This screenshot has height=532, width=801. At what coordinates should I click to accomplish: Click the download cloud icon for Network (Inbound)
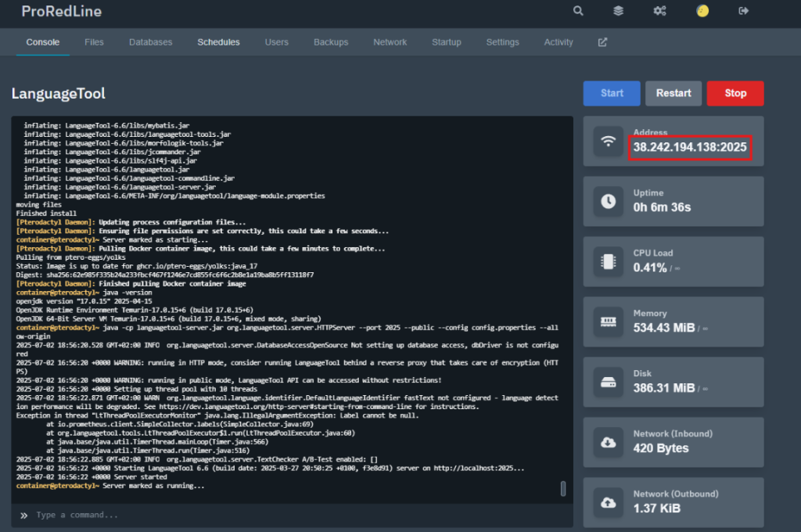point(608,443)
